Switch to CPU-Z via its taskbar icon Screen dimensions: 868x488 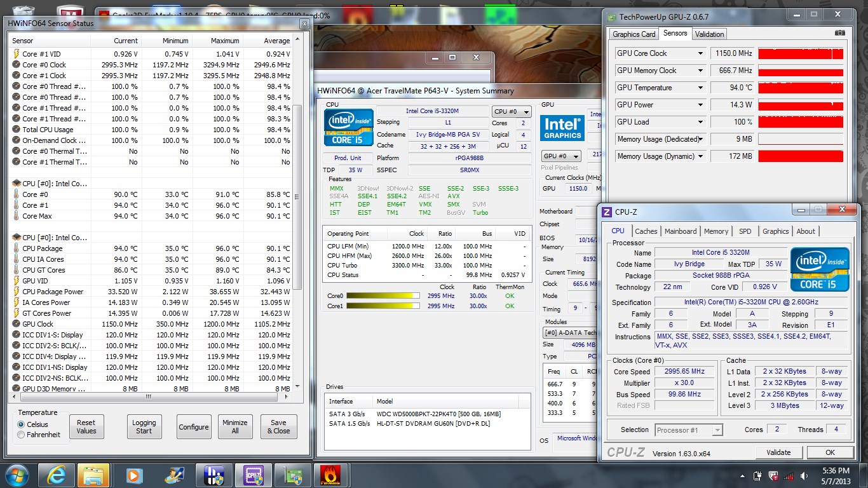coord(253,475)
